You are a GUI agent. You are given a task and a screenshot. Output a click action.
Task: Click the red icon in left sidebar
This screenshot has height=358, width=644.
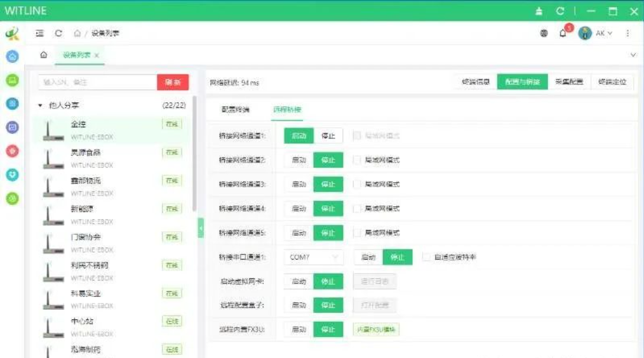[x=12, y=151]
